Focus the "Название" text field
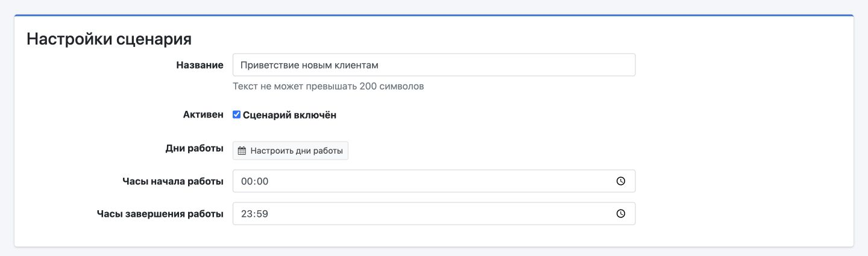The width and height of the screenshot is (868, 256). click(x=434, y=65)
